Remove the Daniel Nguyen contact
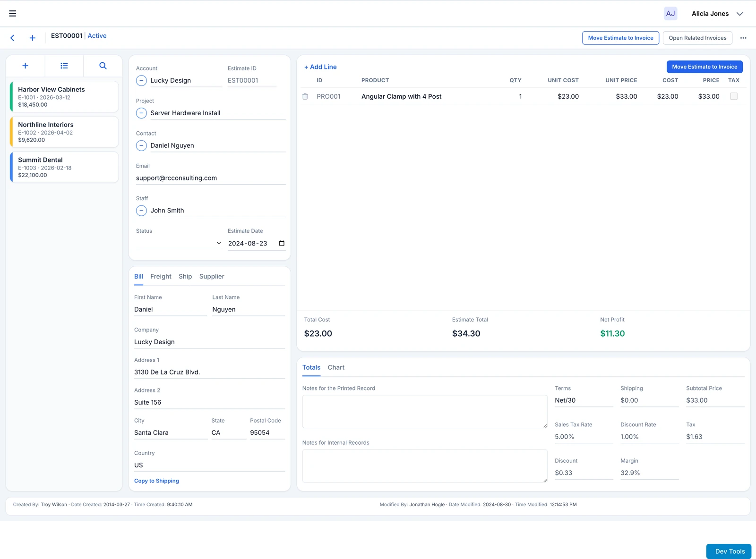The width and height of the screenshot is (756, 559). point(141,146)
